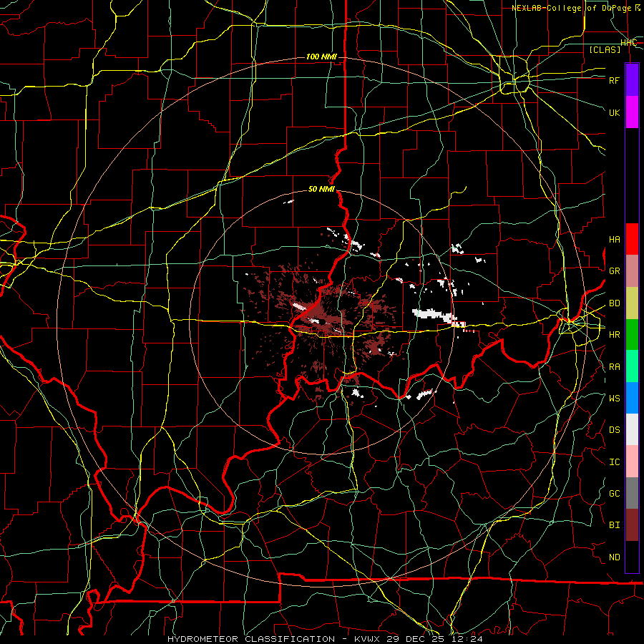The height and width of the screenshot is (644, 644).
Task: Click the GR salmon legend swatch
Action: pos(632,270)
